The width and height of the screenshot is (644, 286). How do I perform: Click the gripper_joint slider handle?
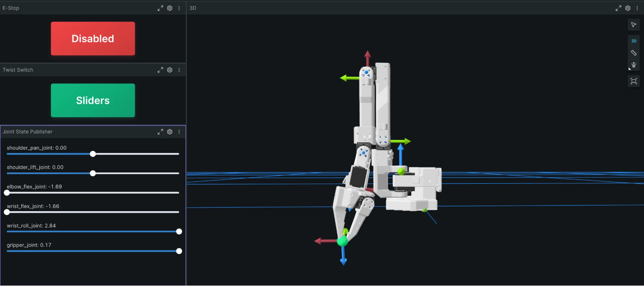[x=179, y=251]
